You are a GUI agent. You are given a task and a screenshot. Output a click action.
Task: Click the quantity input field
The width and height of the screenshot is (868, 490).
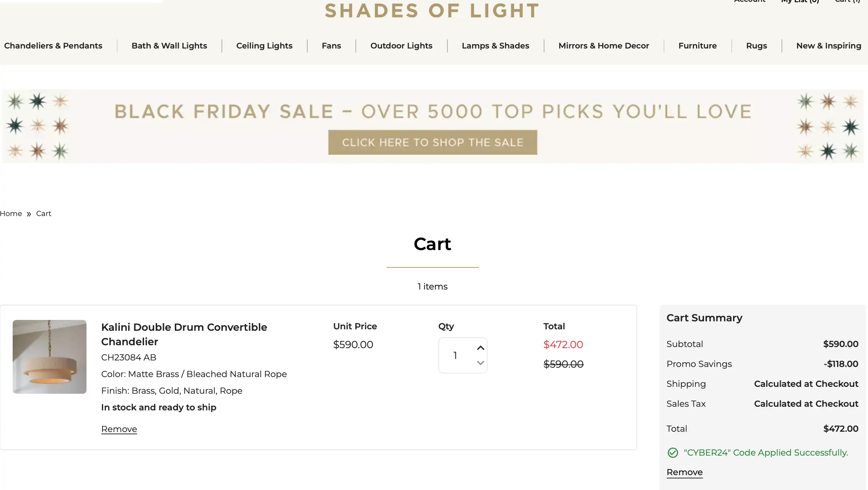[x=455, y=355]
